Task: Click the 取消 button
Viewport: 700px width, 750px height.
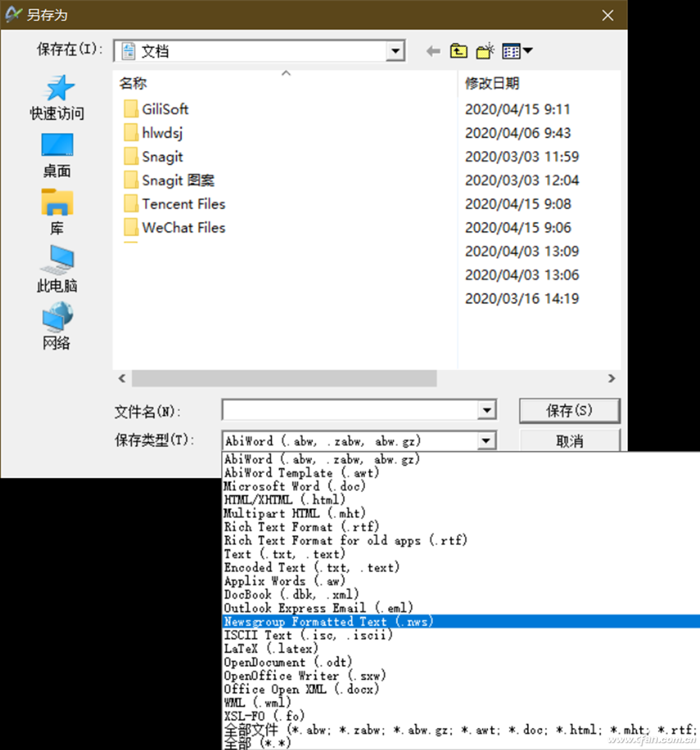Action: [x=568, y=441]
